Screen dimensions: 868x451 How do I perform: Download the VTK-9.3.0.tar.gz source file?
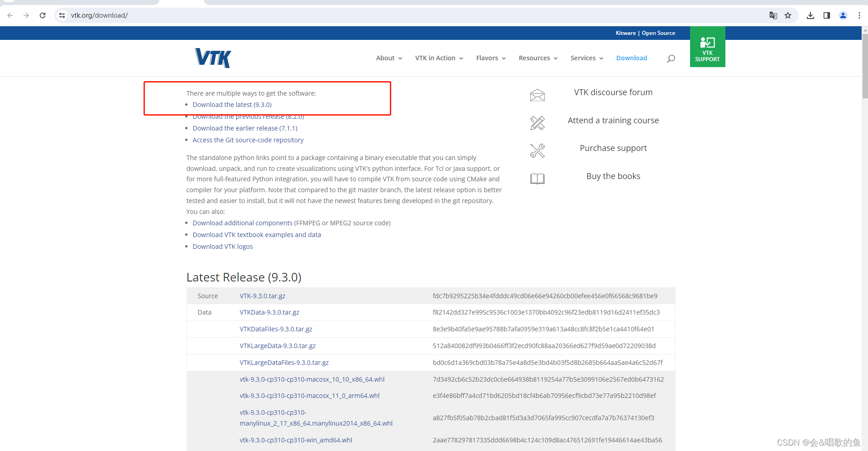263,296
